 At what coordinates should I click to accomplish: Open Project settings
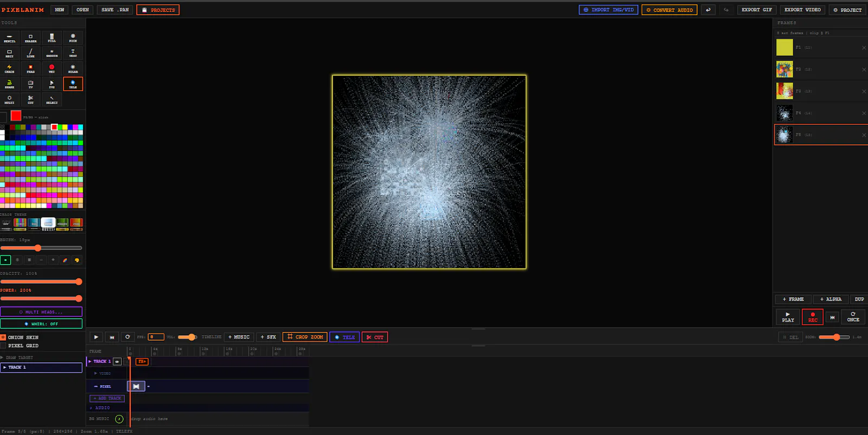click(847, 10)
